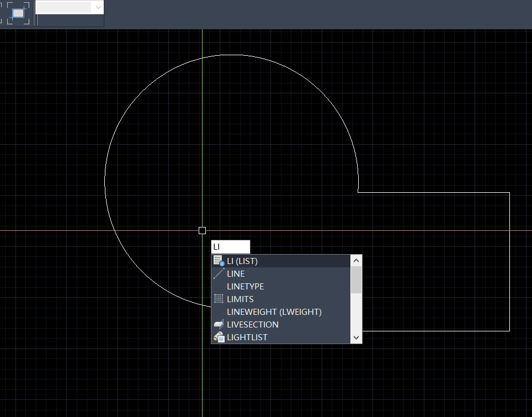Viewport: 532px width, 417px height.
Task: Expand the toolbar dropdown arrow
Action: (98, 7)
